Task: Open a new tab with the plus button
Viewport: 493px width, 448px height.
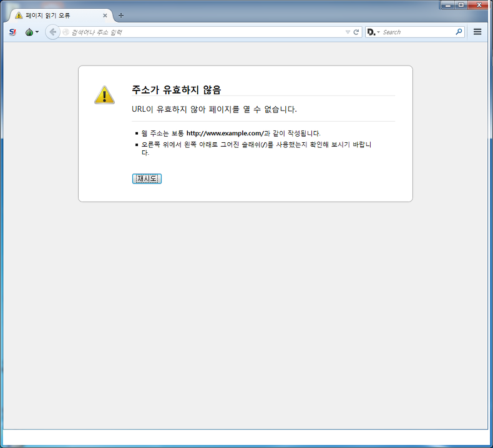Action: tap(121, 16)
